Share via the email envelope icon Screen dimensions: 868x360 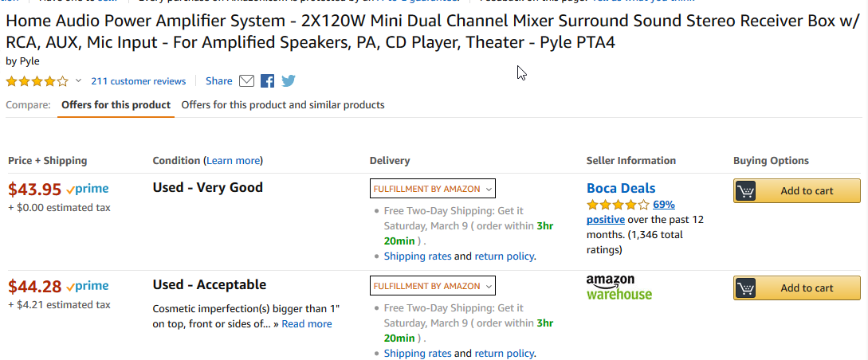tap(246, 81)
